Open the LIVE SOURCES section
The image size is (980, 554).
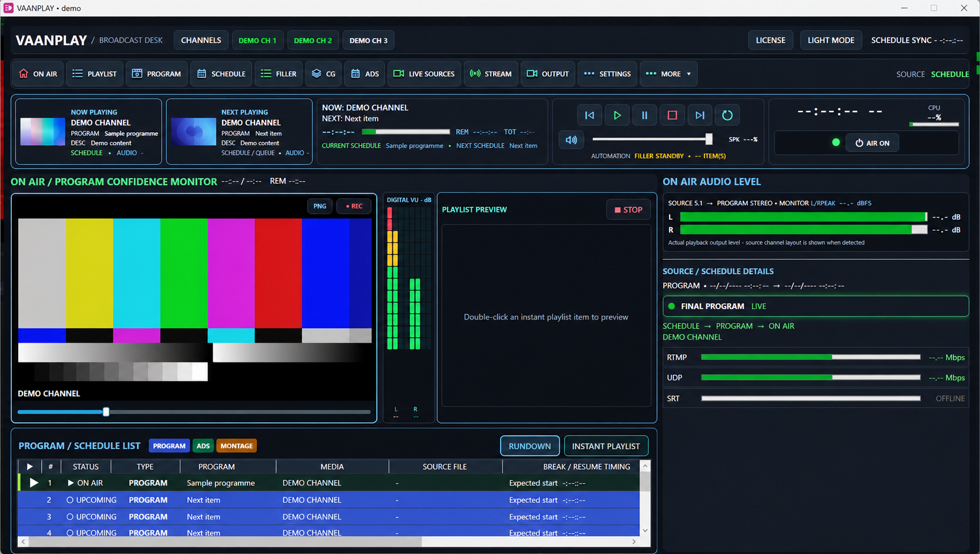tap(424, 74)
